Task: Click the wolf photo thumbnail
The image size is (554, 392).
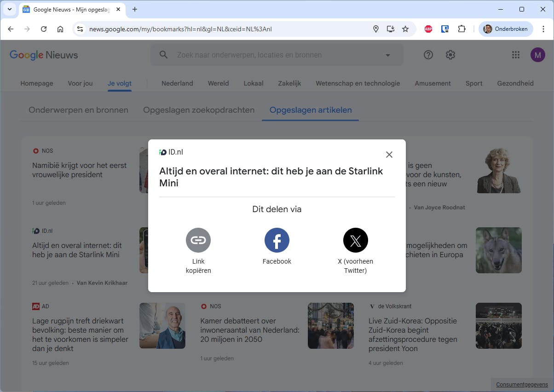Action: [499, 250]
